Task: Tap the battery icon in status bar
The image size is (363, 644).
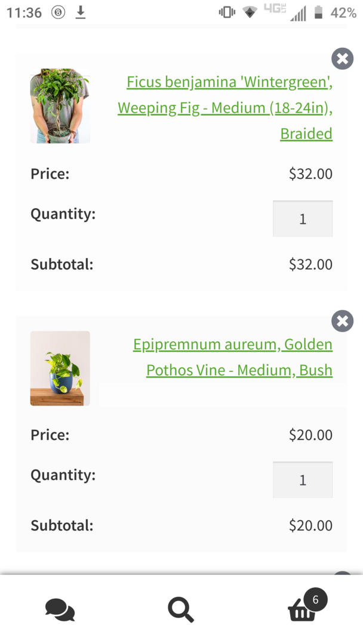Action: point(319,13)
